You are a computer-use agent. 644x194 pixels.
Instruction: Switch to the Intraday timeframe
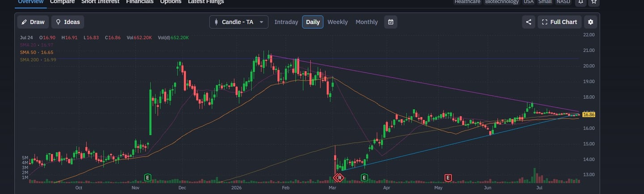pos(286,22)
